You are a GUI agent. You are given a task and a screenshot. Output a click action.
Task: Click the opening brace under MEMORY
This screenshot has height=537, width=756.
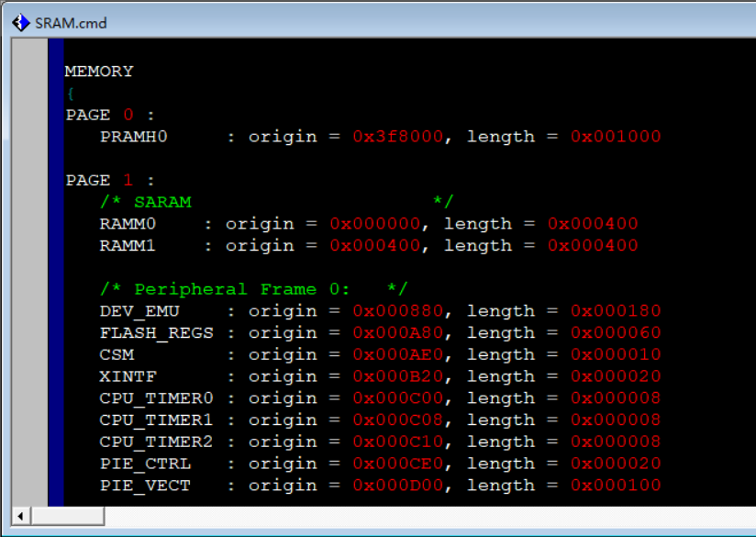point(71,93)
